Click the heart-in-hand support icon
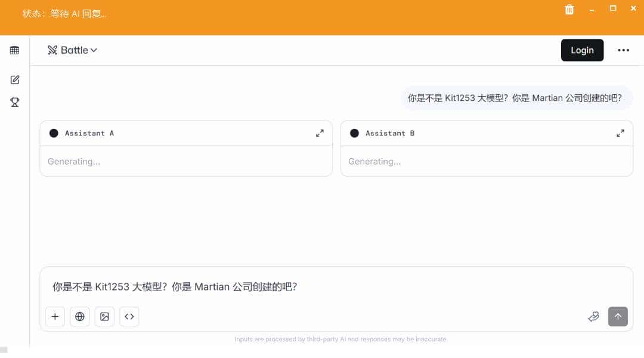Viewport: 644px width, 358px height. point(593,317)
